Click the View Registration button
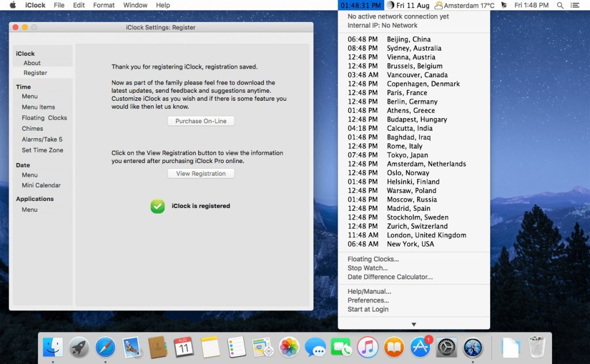590x364 pixels. (201, 173)
